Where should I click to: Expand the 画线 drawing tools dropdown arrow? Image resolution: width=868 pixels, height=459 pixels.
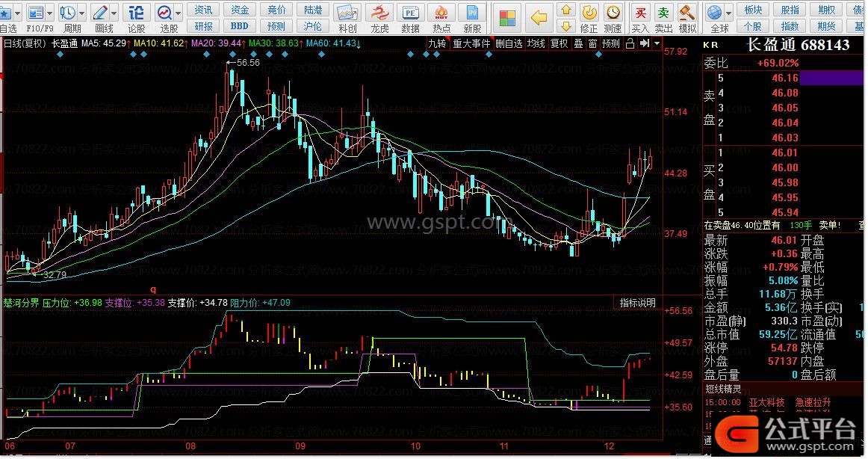click(x=114, y=13)
